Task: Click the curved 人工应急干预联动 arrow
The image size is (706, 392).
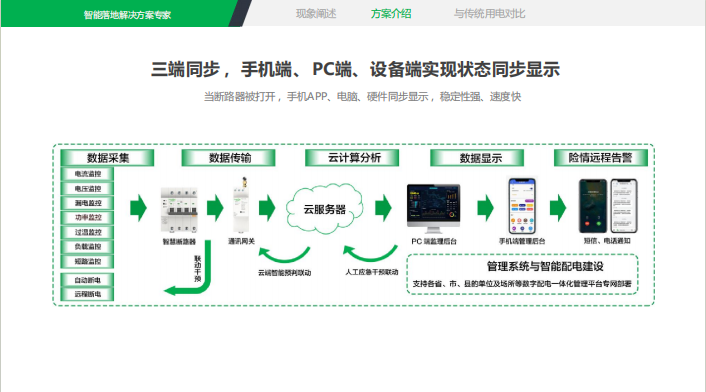Action: (x=370, y=253)
